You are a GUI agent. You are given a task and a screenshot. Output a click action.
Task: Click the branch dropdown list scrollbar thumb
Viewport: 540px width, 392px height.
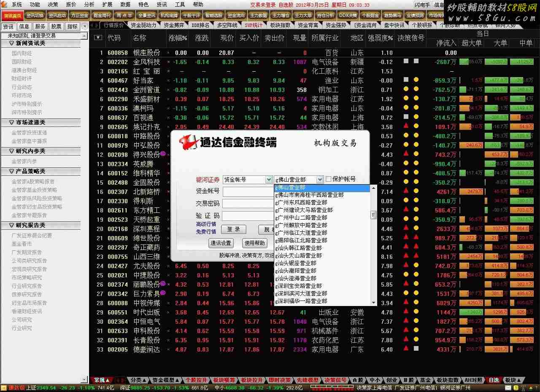373,215
